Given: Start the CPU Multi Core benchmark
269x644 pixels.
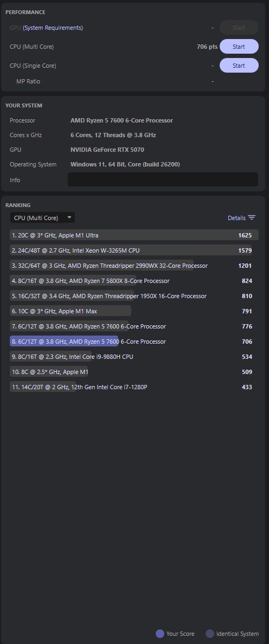Looking at the screenshot, I should click(x=239, y=47).
